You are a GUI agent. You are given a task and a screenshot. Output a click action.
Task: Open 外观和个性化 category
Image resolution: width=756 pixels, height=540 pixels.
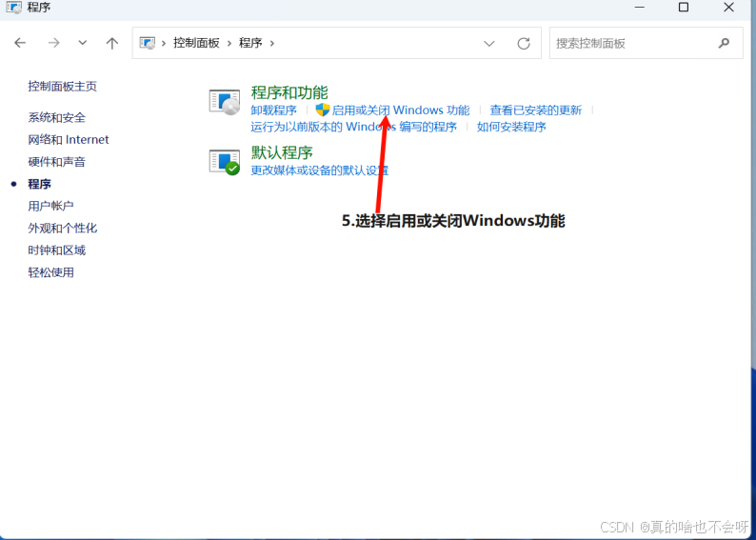click(62, 228)
